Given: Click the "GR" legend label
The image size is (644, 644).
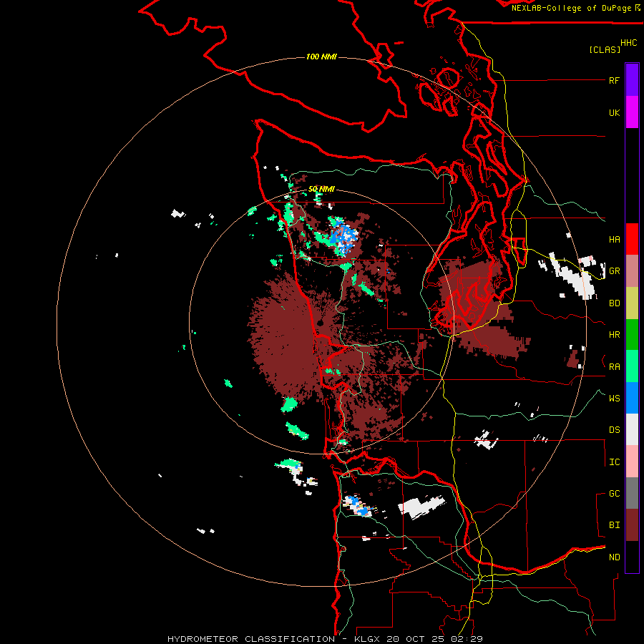Looking at the screenshot, I should pyautogui.click(x=614, y=271).
